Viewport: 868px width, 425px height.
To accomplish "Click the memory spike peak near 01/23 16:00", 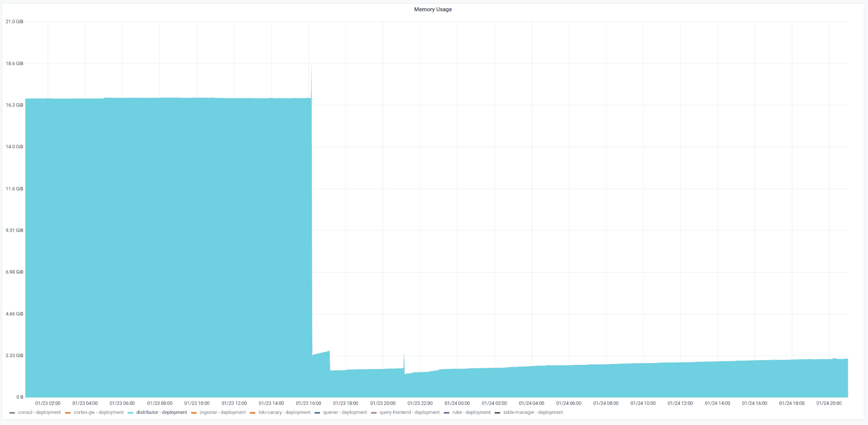I will point(311,65).
